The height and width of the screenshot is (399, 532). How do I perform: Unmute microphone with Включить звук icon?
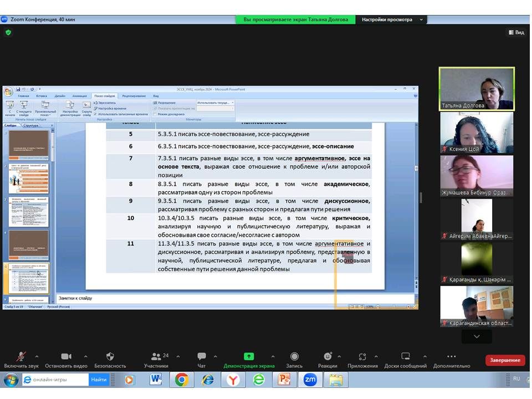coord(21,356)
